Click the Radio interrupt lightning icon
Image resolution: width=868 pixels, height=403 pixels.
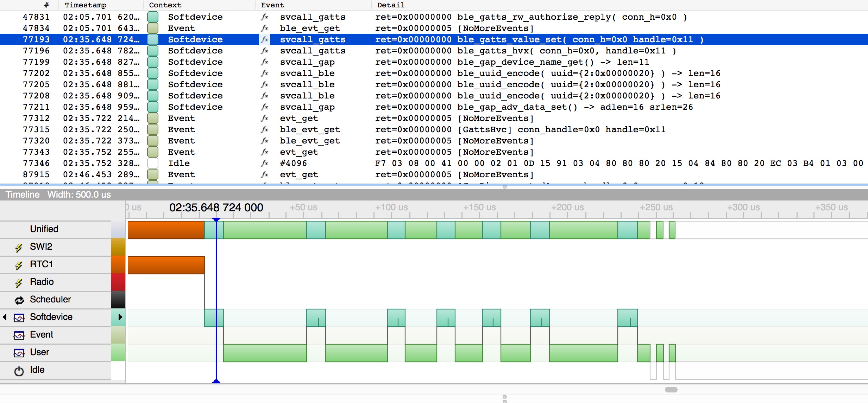click(19, 283)
